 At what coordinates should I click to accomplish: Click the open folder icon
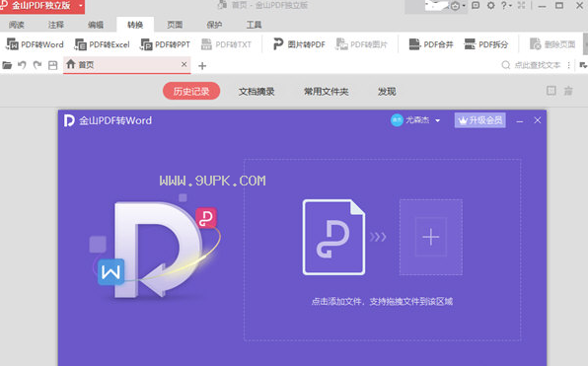click(x=7, y=65)
